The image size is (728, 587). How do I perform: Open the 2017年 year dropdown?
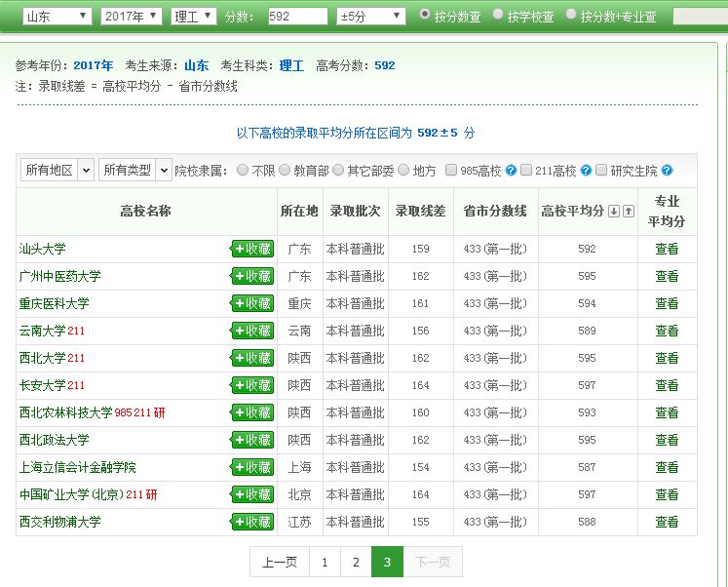pyautogui.click(x=132, y=17)
